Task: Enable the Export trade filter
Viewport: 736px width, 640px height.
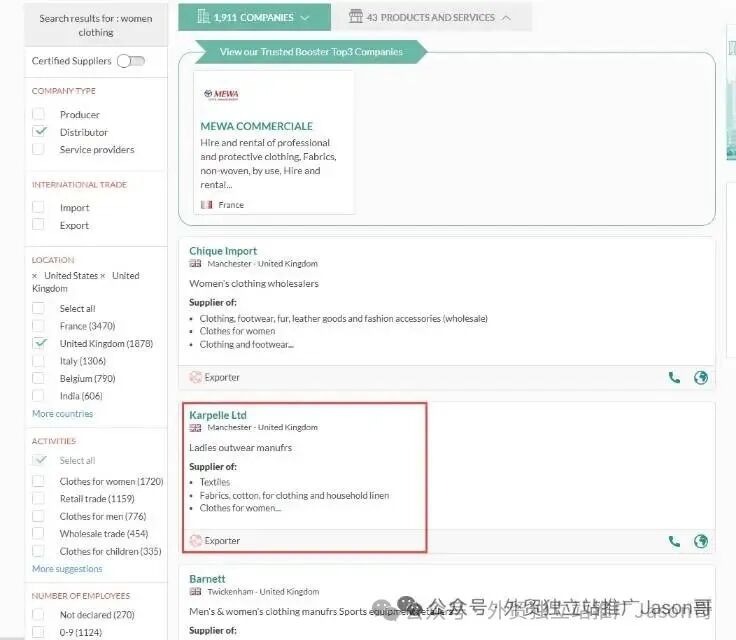Action: (38, 225)
